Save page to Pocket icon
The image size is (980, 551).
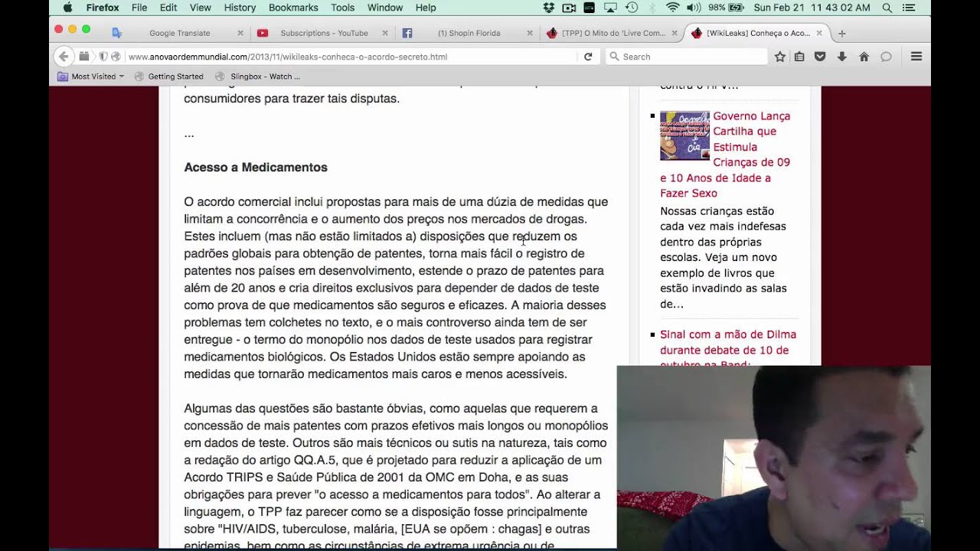pos(820,57)
